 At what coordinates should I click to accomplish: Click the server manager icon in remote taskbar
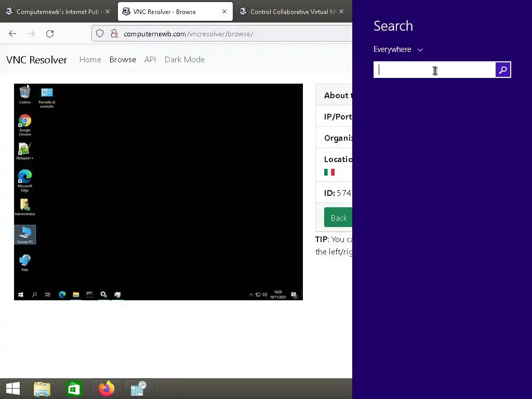tap(117, 295)
